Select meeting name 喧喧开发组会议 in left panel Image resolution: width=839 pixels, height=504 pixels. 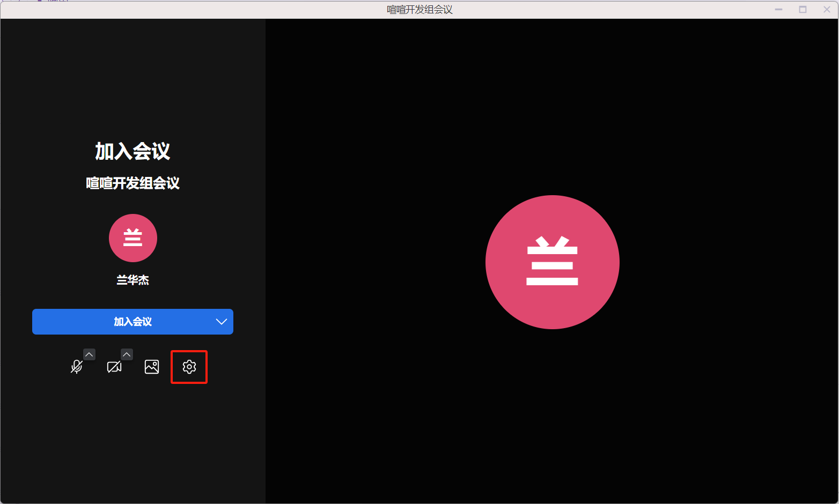click(133, 183)
